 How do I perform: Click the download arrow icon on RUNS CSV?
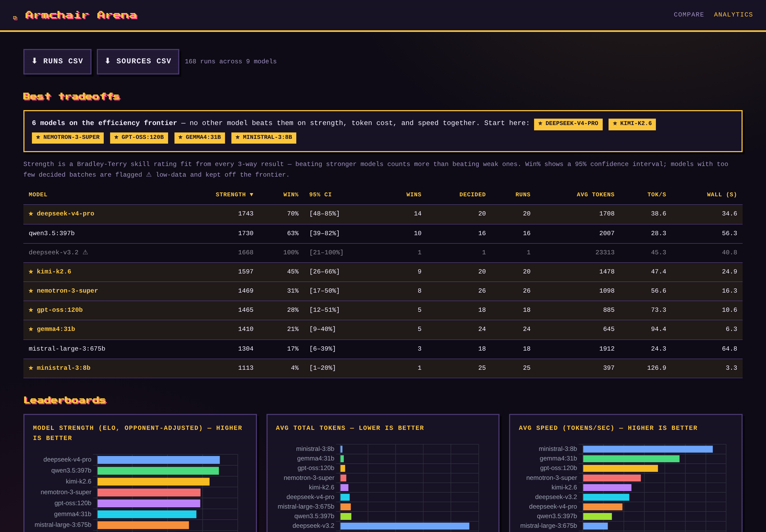click(x=34, y=61)
